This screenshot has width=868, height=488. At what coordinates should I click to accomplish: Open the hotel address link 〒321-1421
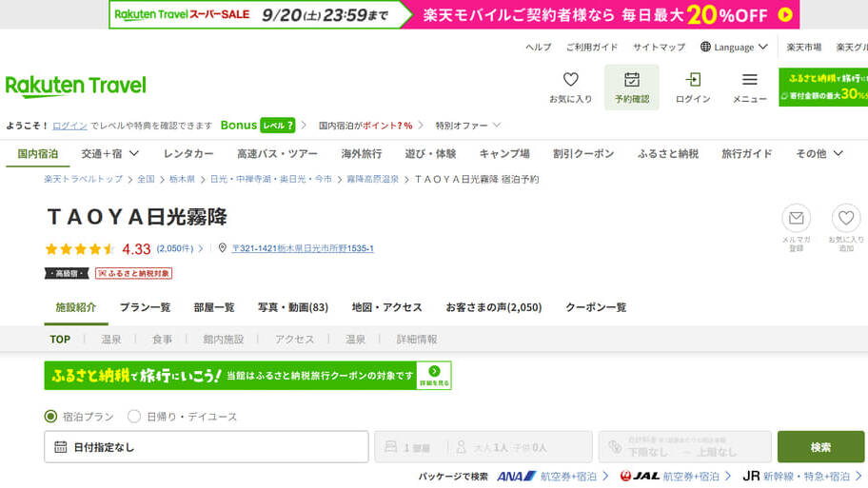pyautogui.click(x=303, y=248)
